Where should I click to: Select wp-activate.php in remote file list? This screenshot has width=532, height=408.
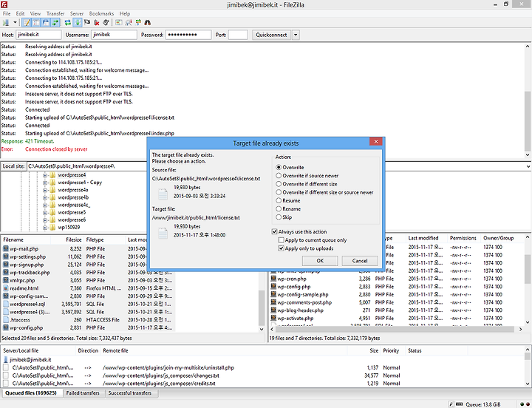(292, 318)
